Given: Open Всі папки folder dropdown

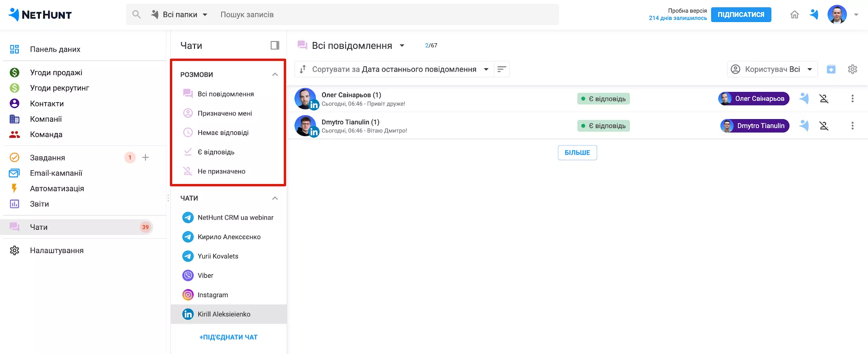Looking at the screenshot, I should [x=180, y=14].
